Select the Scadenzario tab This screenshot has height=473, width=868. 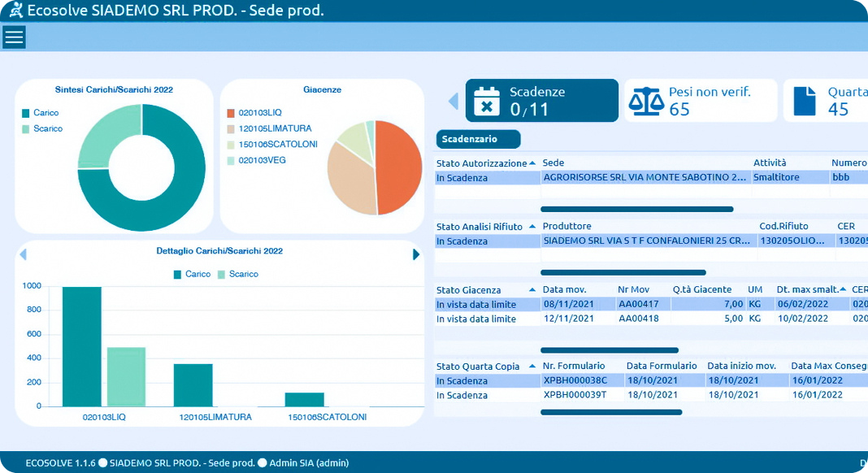477,139
